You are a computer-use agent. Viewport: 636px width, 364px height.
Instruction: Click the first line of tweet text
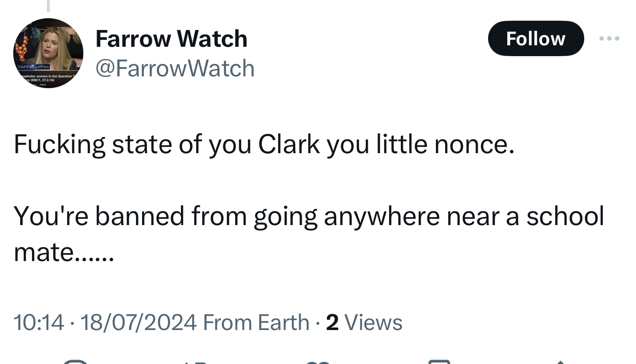[x=264, y=144]
